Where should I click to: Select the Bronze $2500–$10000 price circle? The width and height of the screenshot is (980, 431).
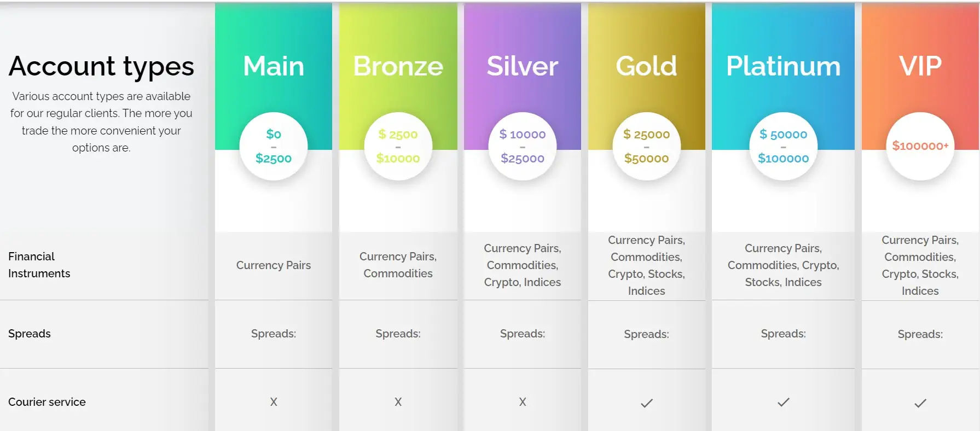click(398, 146)
